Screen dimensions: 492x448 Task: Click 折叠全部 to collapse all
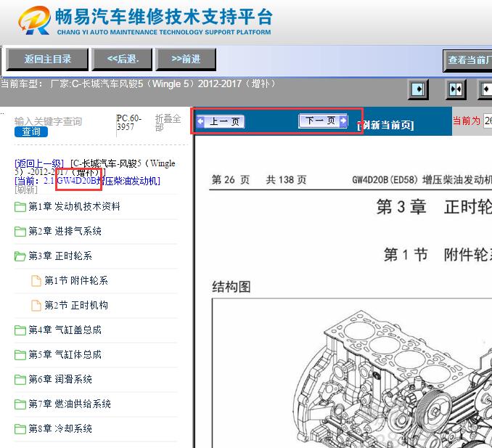pyautogui.click(x=168, y=123)
